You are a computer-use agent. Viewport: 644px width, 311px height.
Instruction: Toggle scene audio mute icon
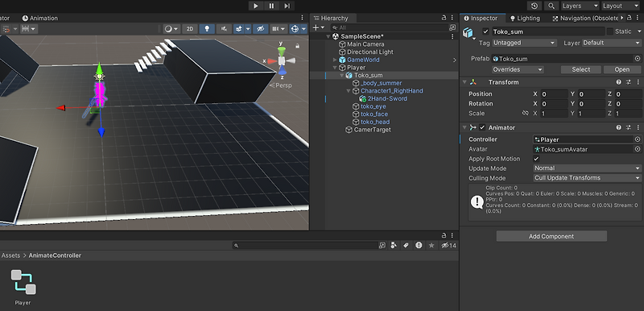pos(224,29)
